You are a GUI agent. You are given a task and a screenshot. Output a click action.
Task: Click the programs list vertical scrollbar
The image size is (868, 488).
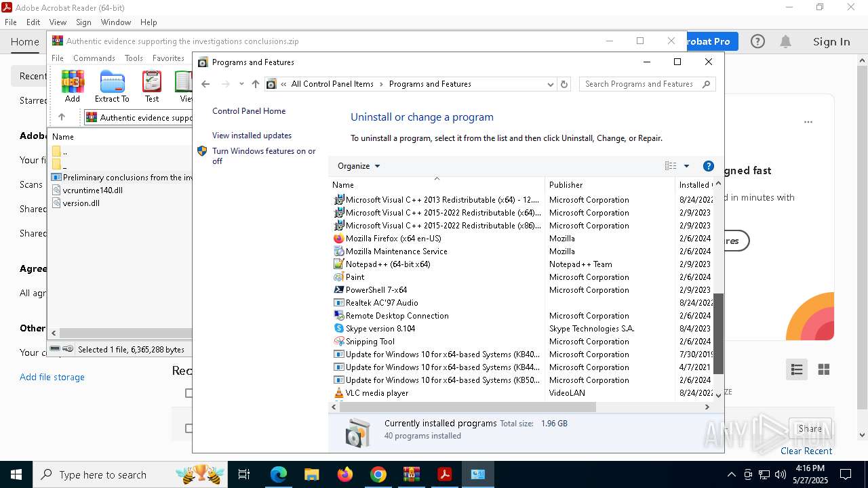(x=718, y=334)
